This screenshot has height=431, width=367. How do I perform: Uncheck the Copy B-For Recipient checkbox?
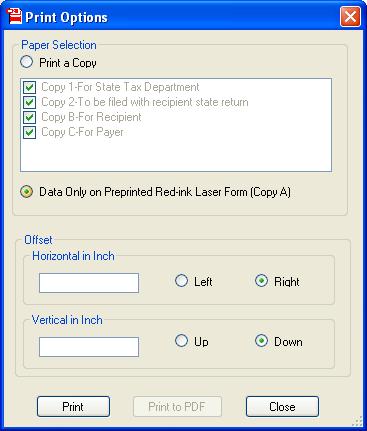coord(29,117)
